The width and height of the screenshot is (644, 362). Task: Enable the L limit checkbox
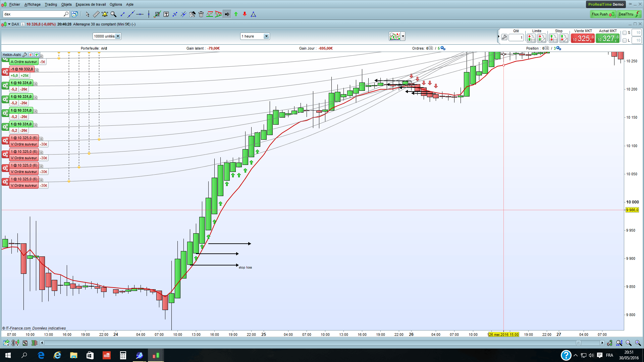click(625, 41)
